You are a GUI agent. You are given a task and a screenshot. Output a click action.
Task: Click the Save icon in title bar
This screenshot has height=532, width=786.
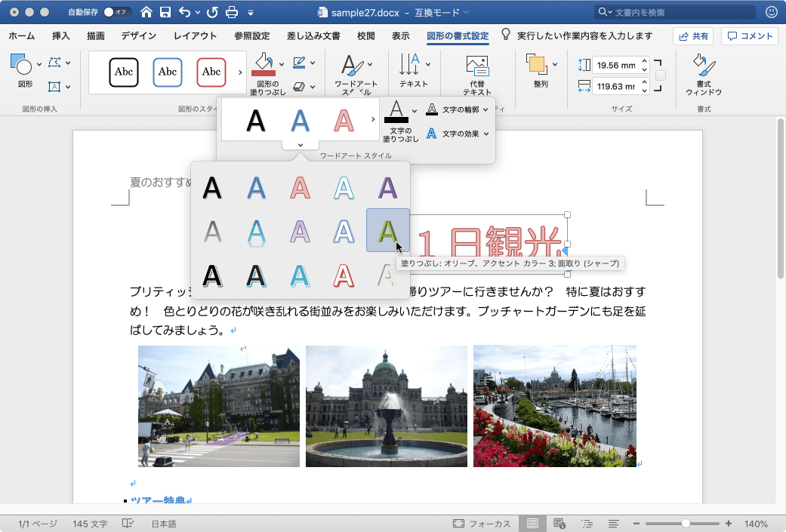(165, 12)
